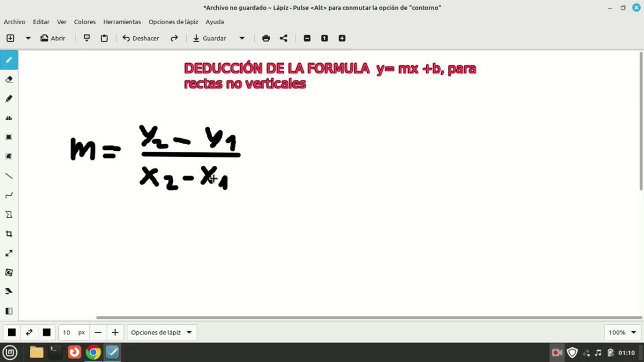Image resolution: width=644 pixels, height=362 pixels.
Task: Click the Abrir button
Action: click(x=53, y=38)
